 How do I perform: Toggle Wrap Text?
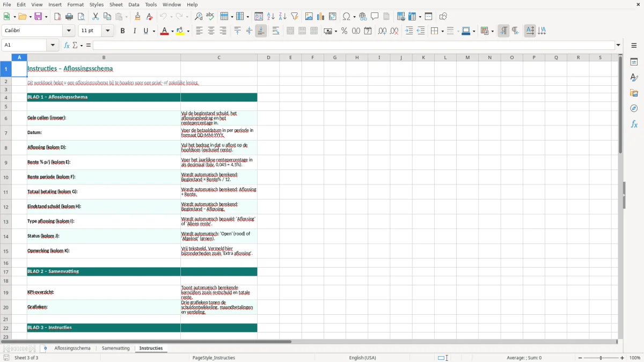click(x=276, y=31)
